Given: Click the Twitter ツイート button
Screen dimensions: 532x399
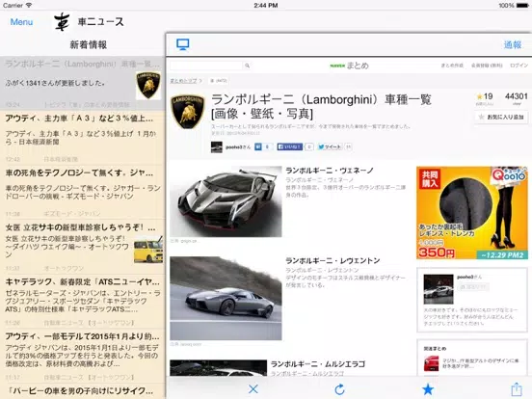Looking at the screenshot, I should click(x=330, y=146).
